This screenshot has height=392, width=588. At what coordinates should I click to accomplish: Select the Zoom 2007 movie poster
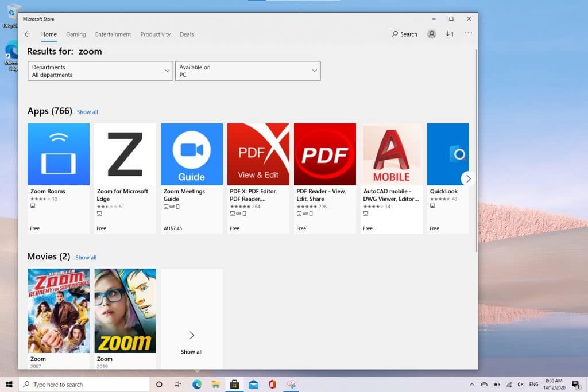58,310
